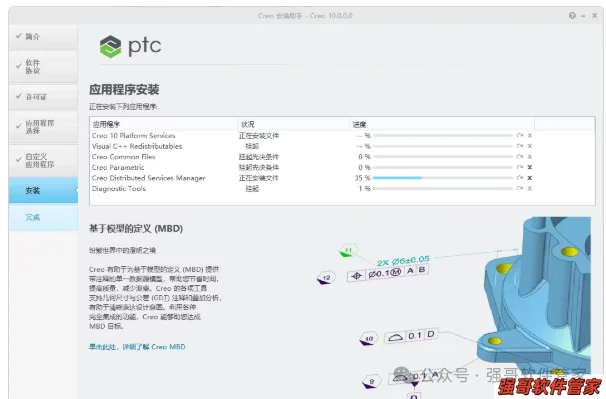Go to the 简介 step in sidebar
Viewport: 606px width, 399px height.
pyautogui.click(x=43, y=37)
